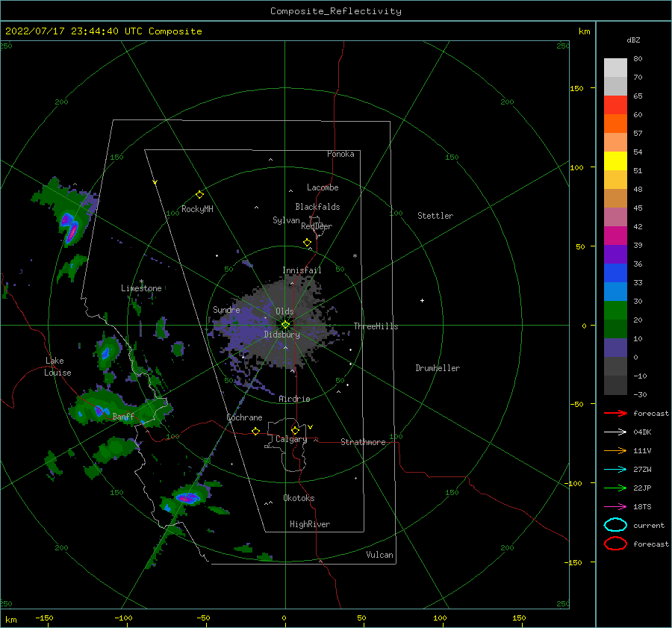
Task: Click the white plus marker south of Stettler
Action: tap(422, 300)
